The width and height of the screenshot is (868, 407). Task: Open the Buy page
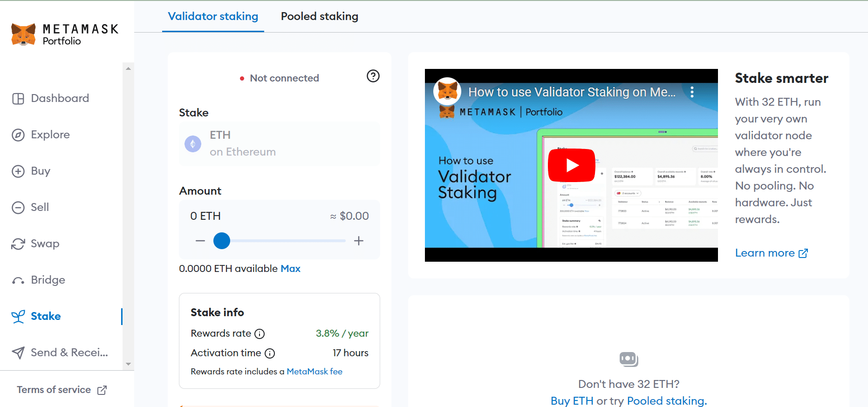click(41, 171)
